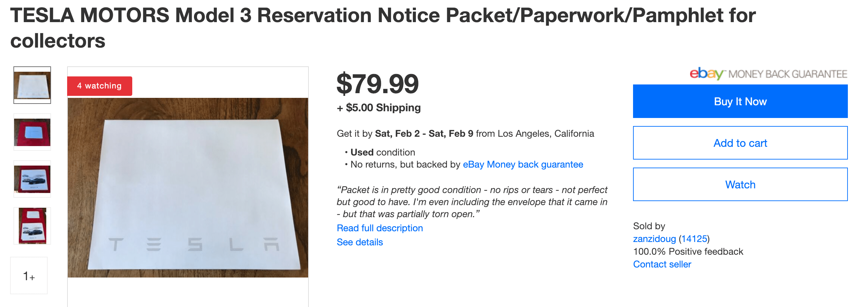This screenshot has height=307, width=868.
Task: Click the red 4 watching badge
Action: click(99, 86)
